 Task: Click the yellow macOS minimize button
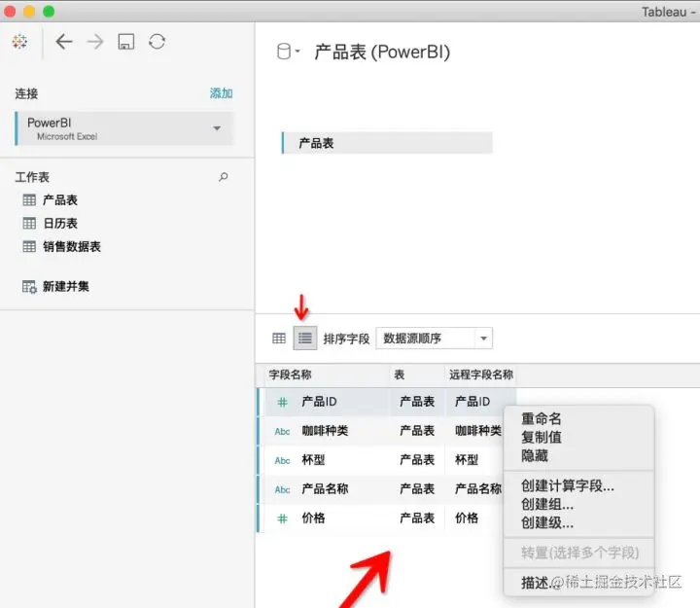pos(29,12)
